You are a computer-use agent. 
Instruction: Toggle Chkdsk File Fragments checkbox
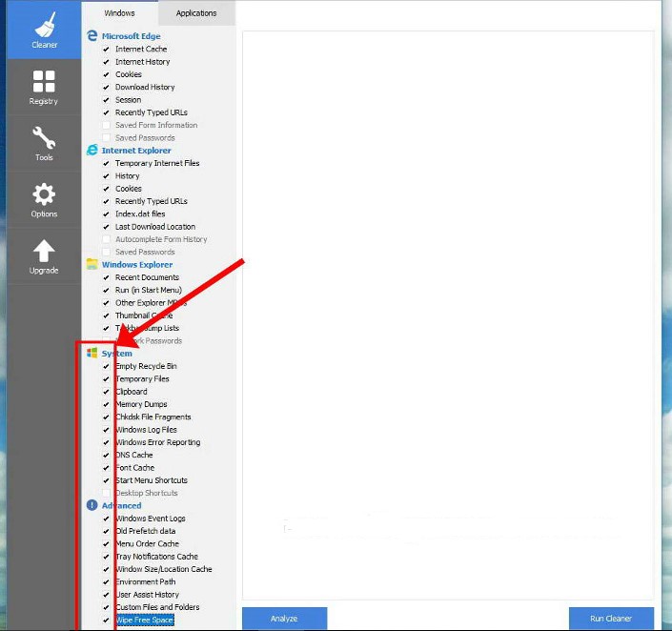pyautogui.click(x=106, y=417)
